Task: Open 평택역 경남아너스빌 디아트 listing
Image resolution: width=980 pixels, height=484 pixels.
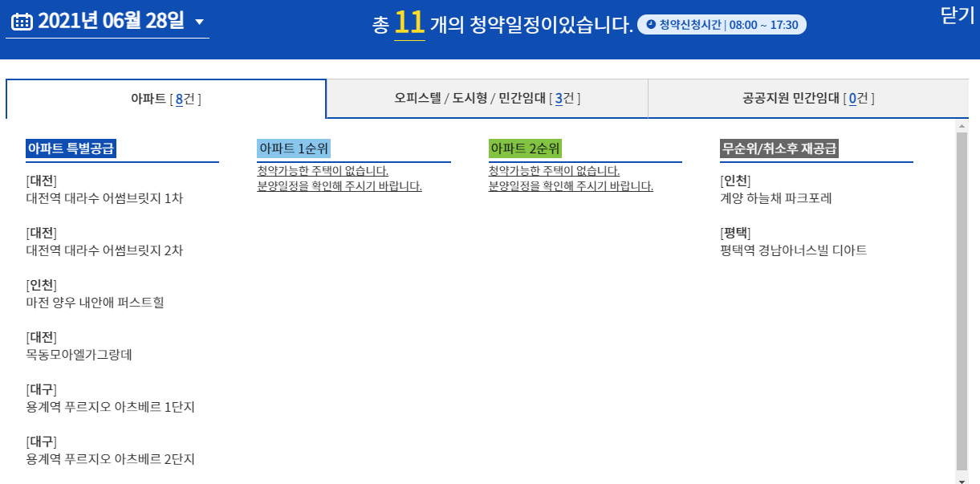Action: coord(794,250)
